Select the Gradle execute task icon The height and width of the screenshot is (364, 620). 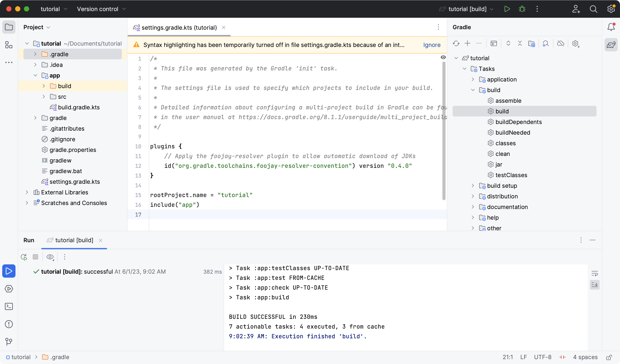coord(494,43)
